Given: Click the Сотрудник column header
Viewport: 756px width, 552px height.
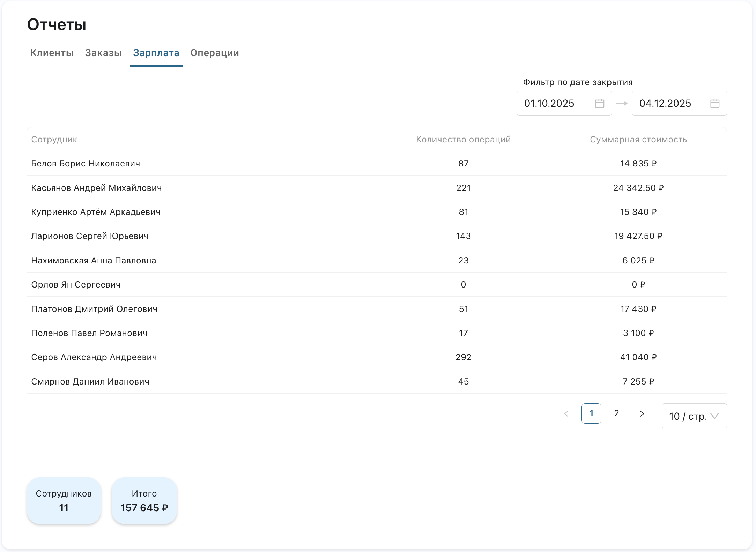Looking at the screenshot, I should tap(54, 140).
